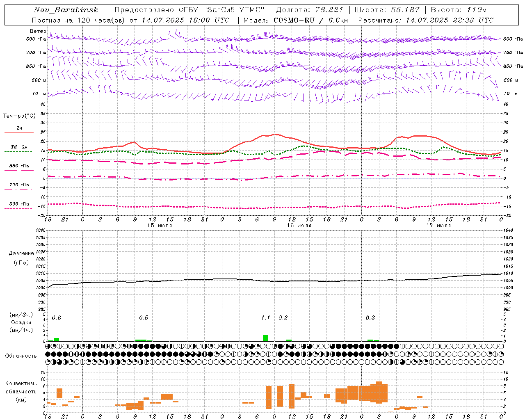
Task: Click the solid red 2м legend line
Action: tap(19, 132)
